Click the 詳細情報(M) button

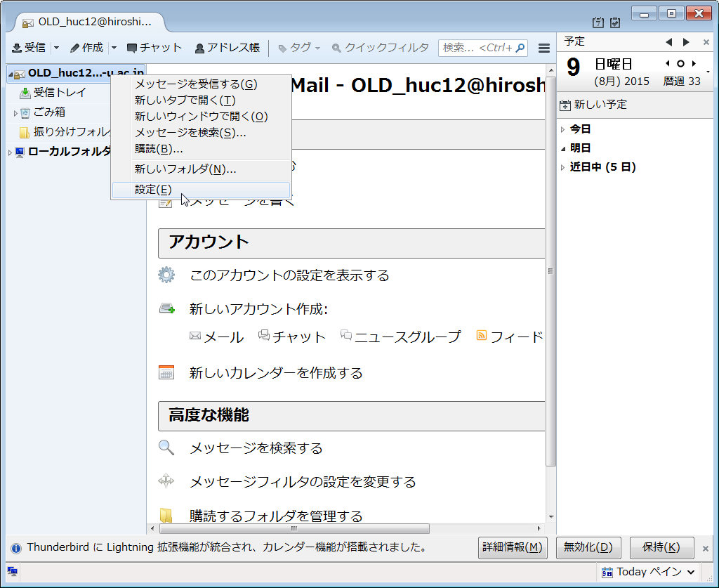pos(513,548)
